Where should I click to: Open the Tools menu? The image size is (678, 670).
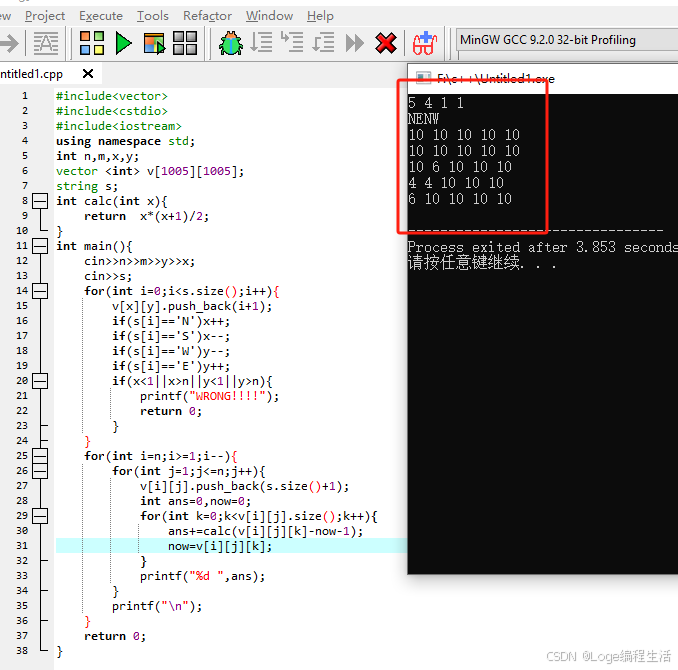click(x=153, y=16)
